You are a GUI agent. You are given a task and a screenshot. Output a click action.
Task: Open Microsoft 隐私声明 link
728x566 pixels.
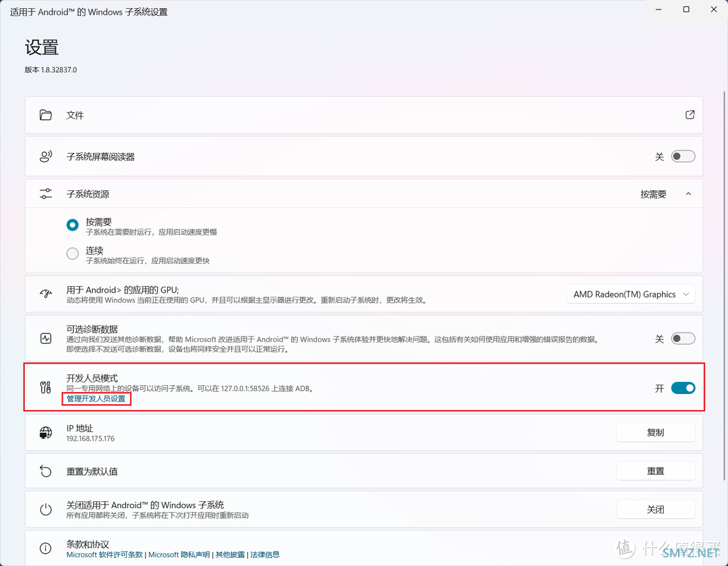[x=179, y=555]
